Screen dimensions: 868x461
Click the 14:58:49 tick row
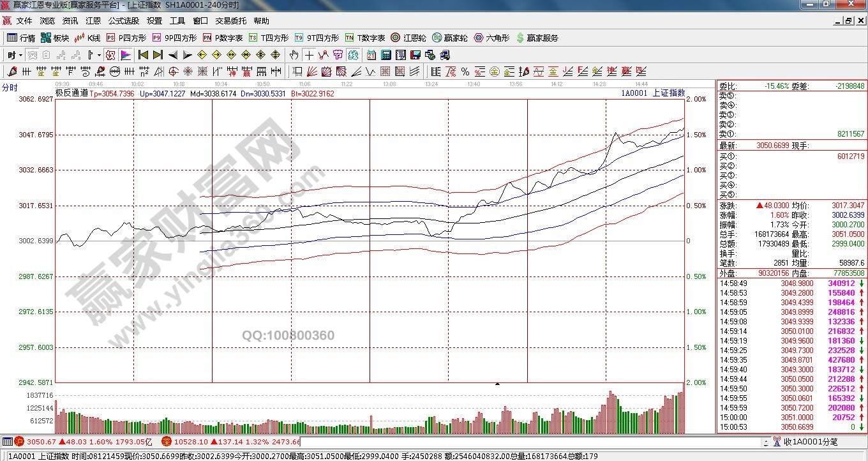click(x=791, y=283)
